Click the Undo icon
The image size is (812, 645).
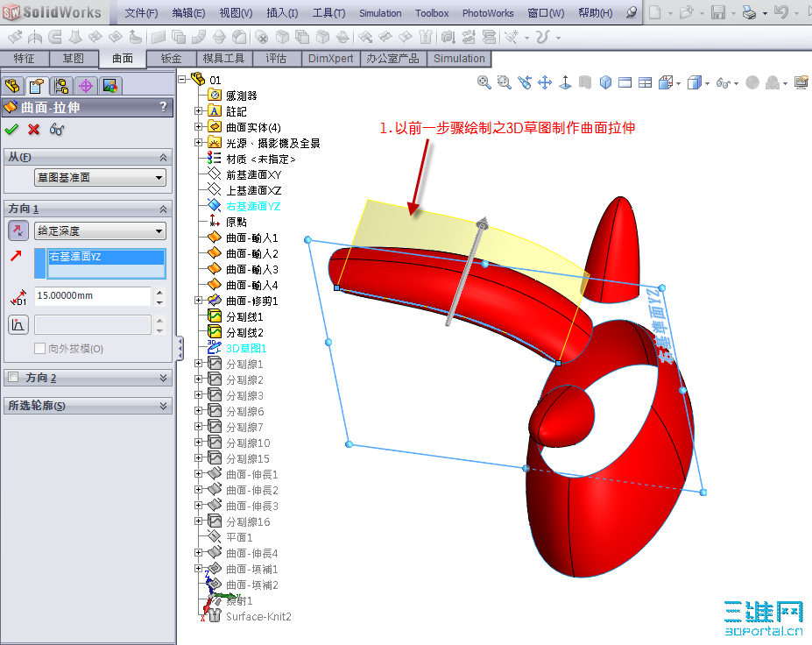point(781,12)
